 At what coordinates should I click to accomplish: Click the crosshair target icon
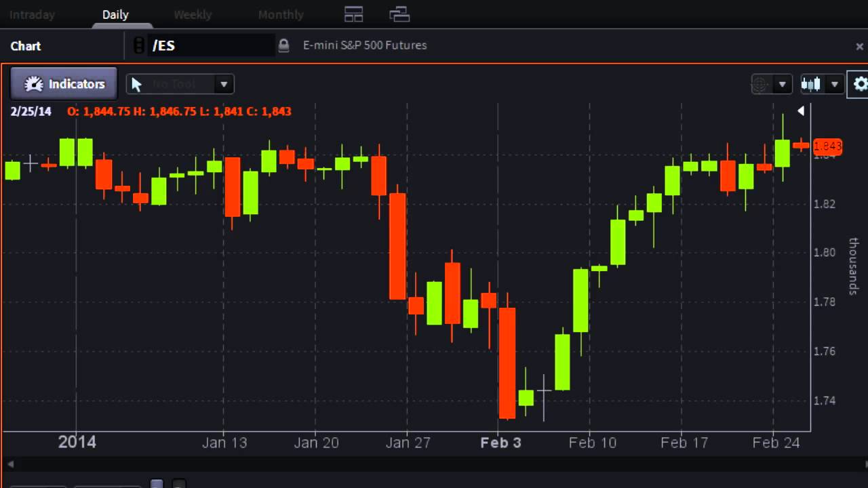click(x=761, y=84)
